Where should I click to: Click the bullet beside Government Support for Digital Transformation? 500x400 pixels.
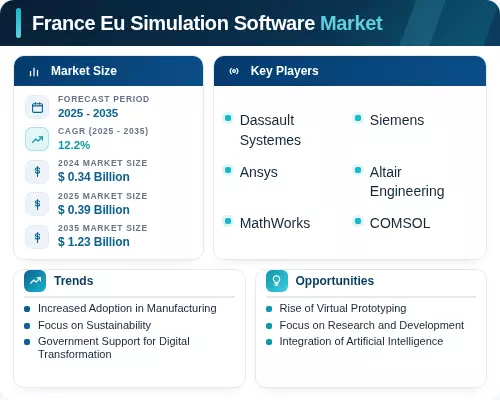(27, 342)
